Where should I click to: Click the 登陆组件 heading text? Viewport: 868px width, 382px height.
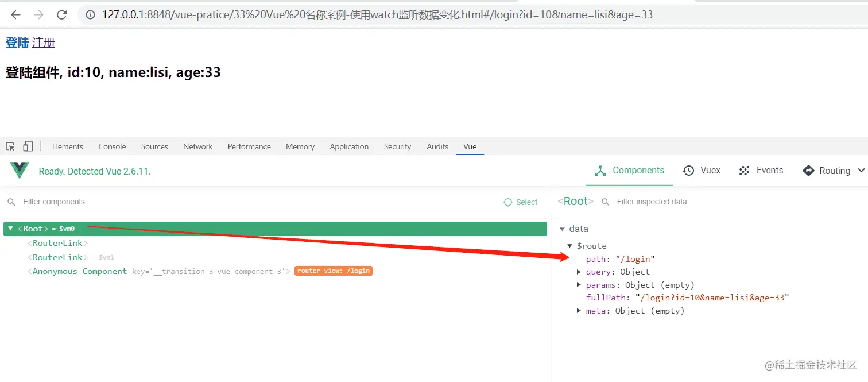[113, 72]
